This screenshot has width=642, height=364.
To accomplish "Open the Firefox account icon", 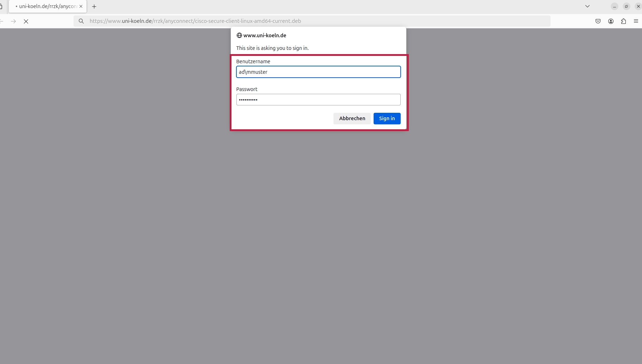I will click(x=611, y=21).
